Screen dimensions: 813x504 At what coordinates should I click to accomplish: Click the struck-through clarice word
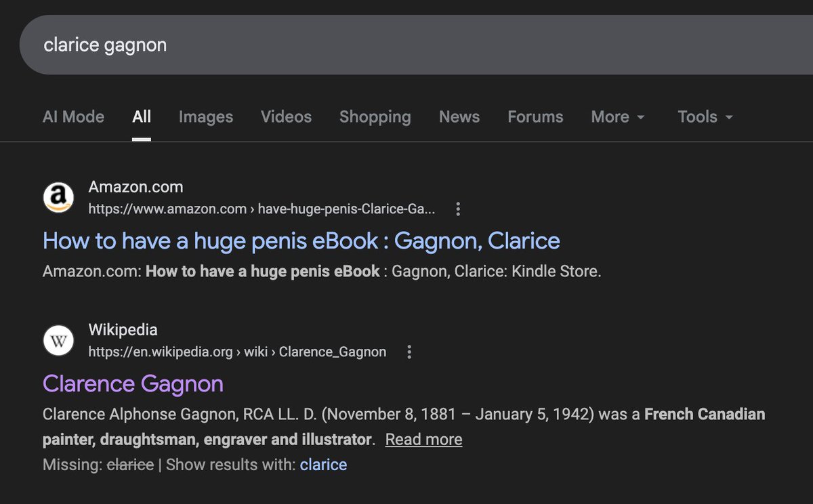(130, 465)
